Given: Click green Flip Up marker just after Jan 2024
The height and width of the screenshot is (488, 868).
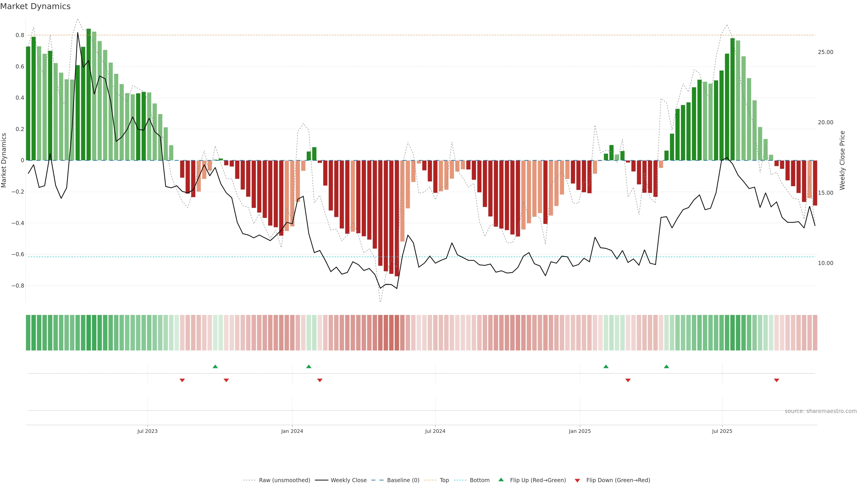Looking at the screenshot, I should (309, 366).
